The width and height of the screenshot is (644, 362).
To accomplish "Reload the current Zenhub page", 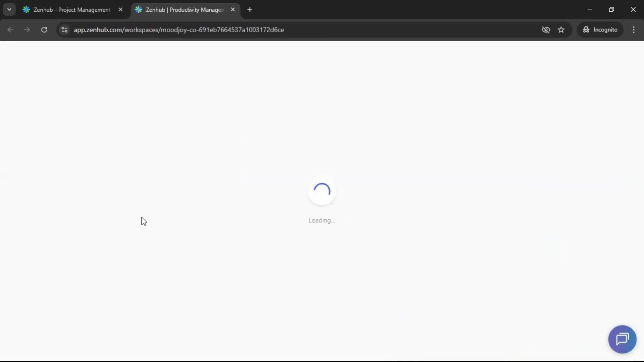I will [x=44, y=29].
